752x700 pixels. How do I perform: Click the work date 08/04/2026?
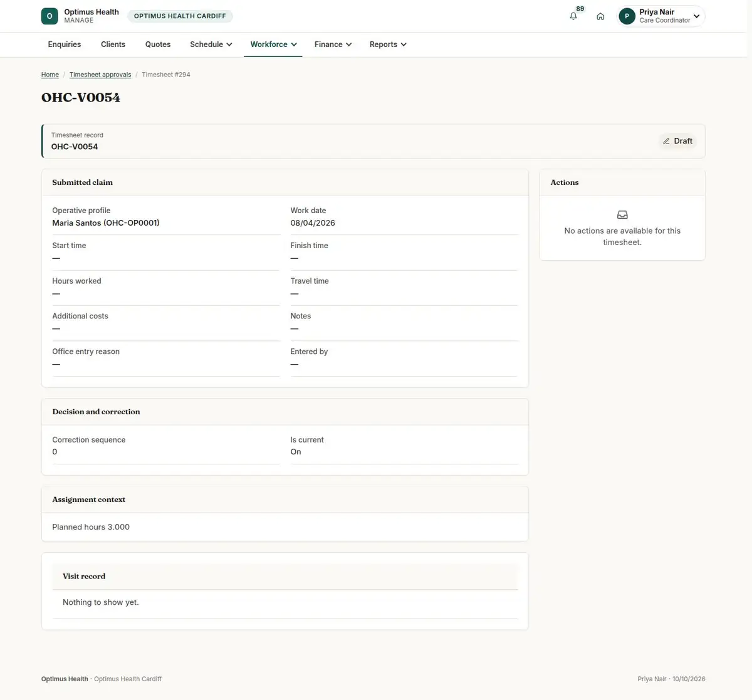pos(313,223)
